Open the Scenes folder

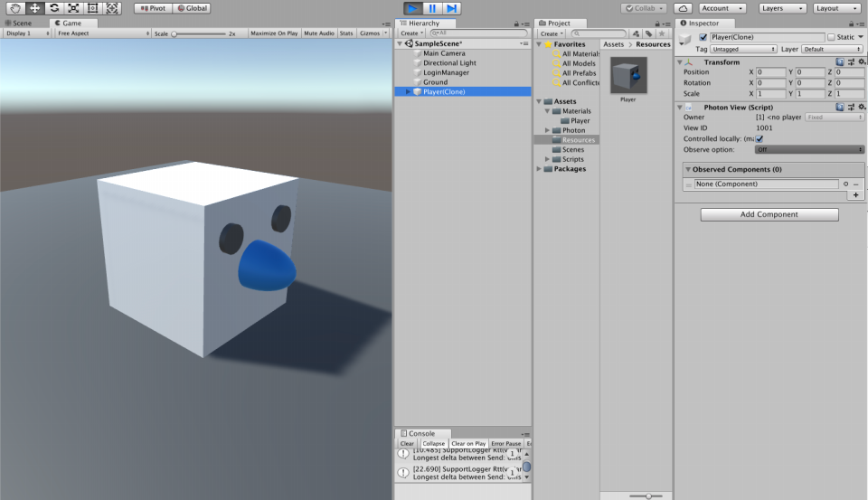click(x=573, y=149)
